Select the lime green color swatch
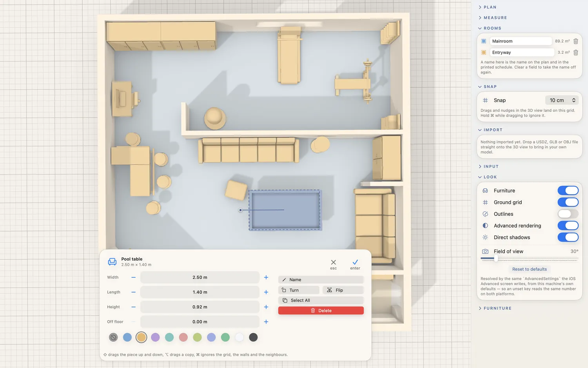 coord(198,337)
